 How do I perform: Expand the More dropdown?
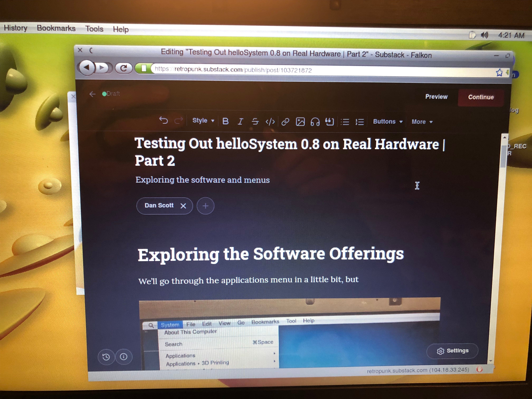pyautogui.click(x=422, y=122)
